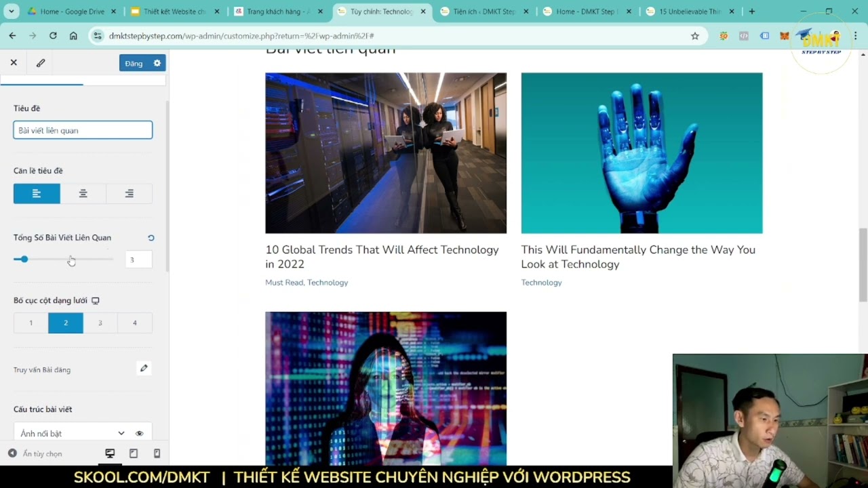Switch to Trang khách hàng tab
Screen dimensions: 868x488
point(278,12)
